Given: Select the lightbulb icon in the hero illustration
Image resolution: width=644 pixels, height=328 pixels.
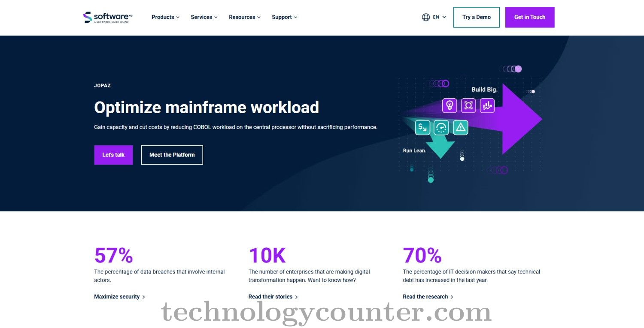Looking at the screenshot, I should (449, 105).
